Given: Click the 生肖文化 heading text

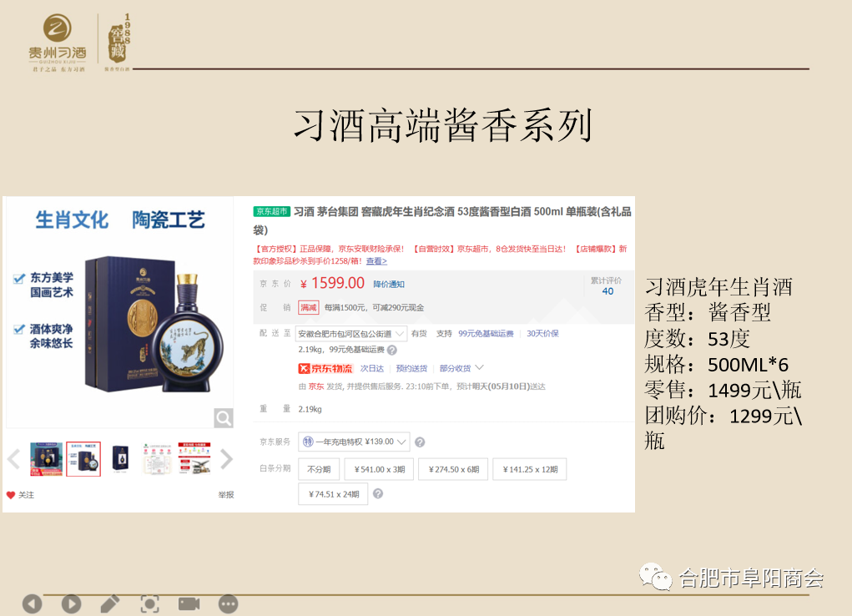Looking at the screenshot, I should coord(72,220).
